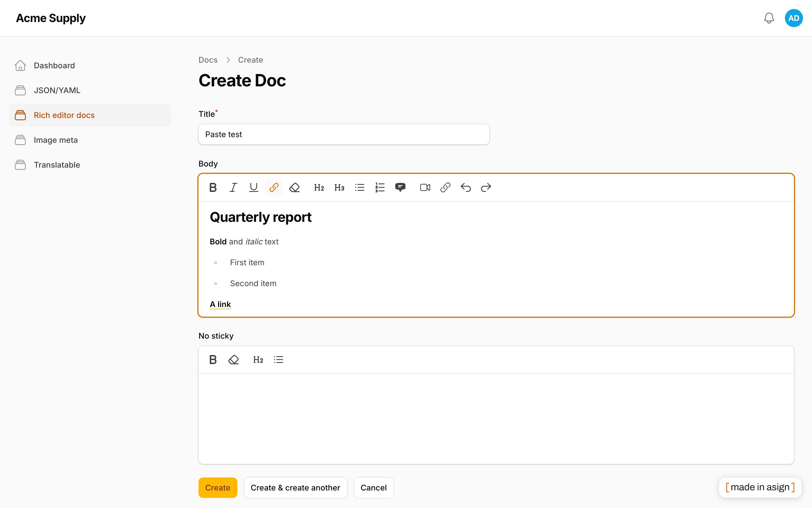Open notifications bell
Screen dimensions: 812x508
(769, 18)
